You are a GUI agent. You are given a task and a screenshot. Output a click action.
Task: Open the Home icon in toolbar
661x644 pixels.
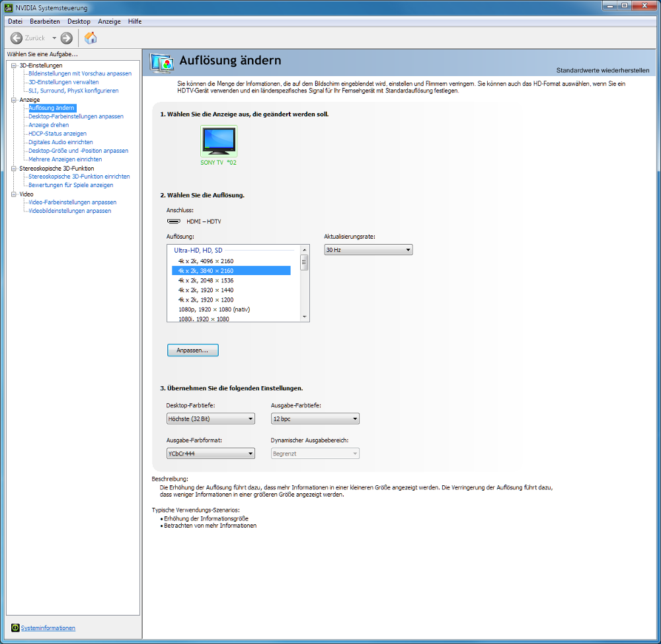91,38
